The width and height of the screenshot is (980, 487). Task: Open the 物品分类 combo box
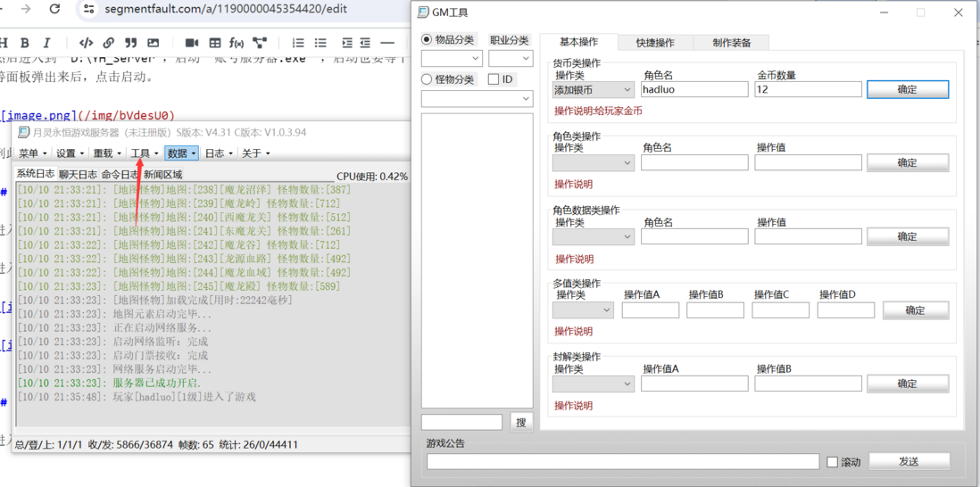click(452, 59)
